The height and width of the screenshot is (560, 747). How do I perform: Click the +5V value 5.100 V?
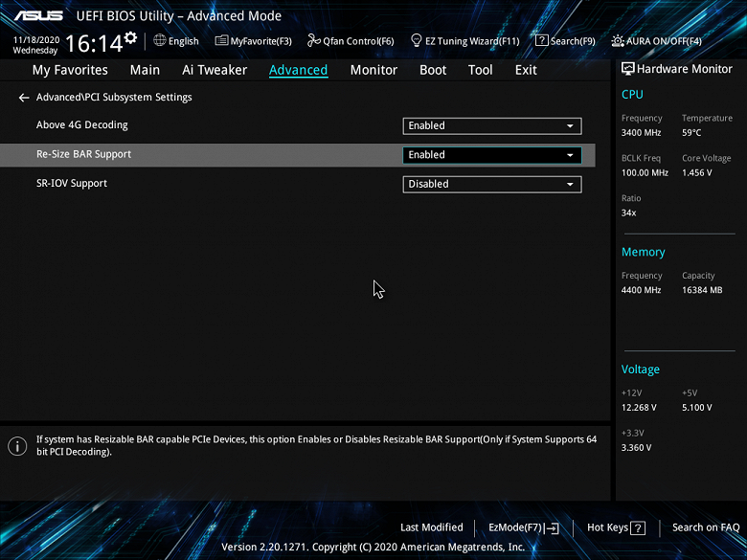pos(697,408)
